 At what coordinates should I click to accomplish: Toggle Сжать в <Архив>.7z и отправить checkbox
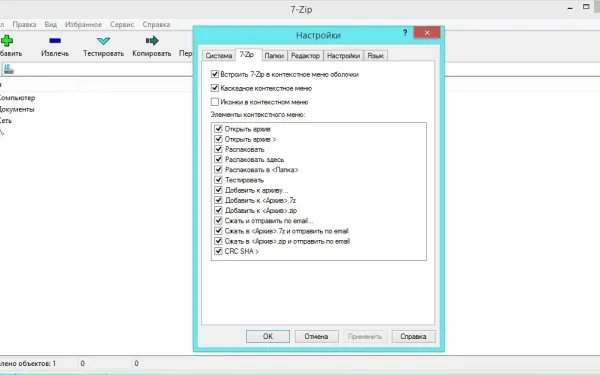218,231
